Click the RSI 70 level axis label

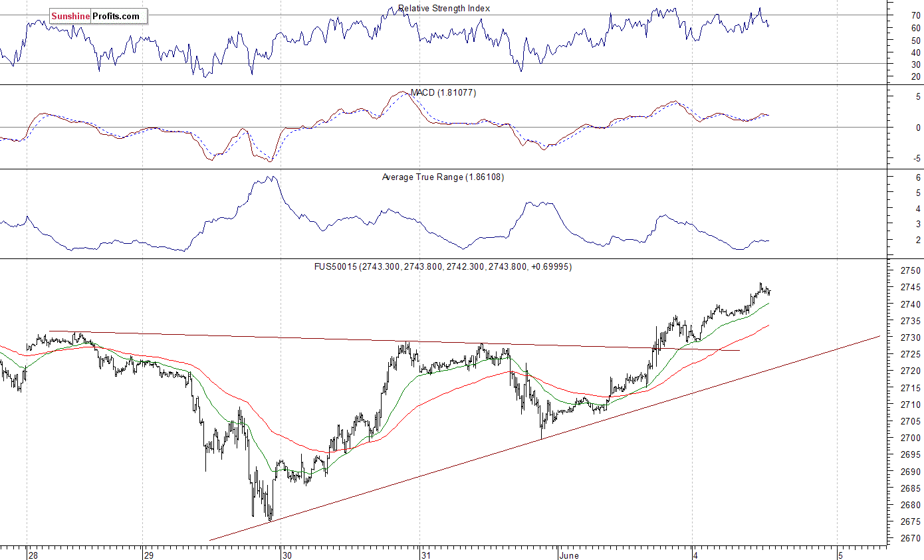[x=916, y=15]
